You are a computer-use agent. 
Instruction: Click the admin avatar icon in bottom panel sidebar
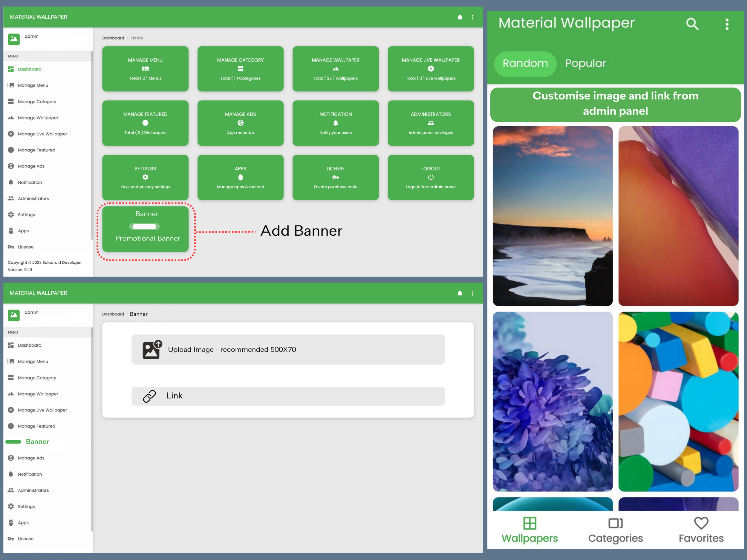[14, 315]
